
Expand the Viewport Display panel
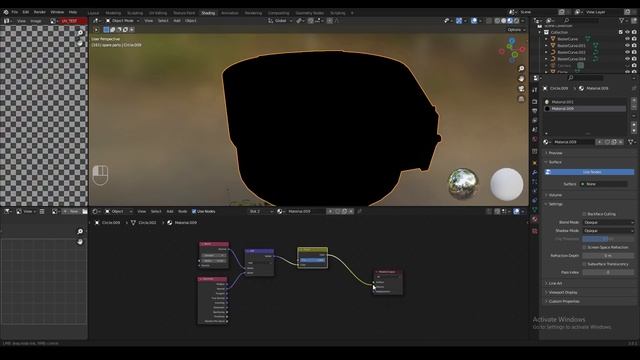tap(562, 292)
